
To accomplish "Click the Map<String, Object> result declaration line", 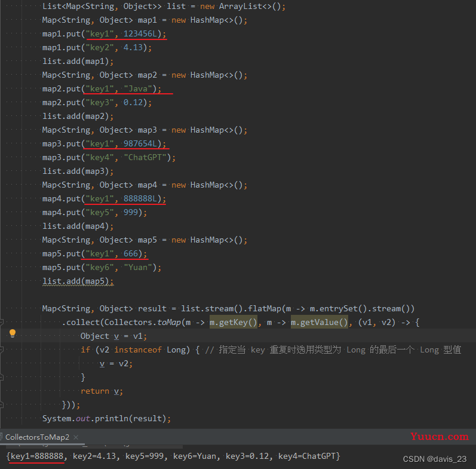I will click(x=228, y=309).
